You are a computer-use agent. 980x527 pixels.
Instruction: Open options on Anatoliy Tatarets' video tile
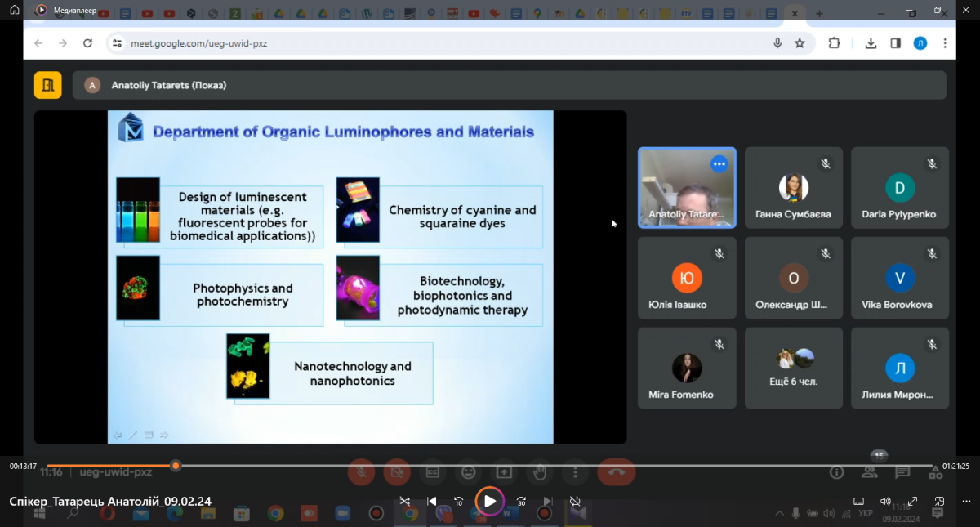[x=719, y=164]
